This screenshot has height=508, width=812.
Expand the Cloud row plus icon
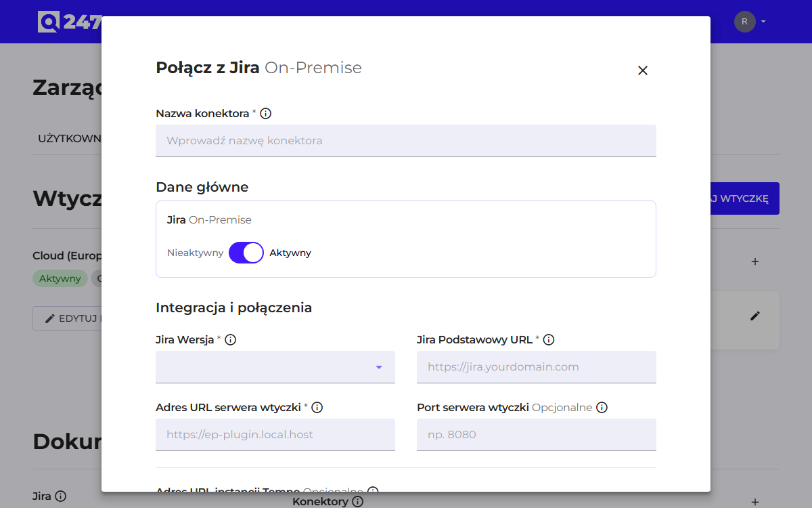(755, 261)
